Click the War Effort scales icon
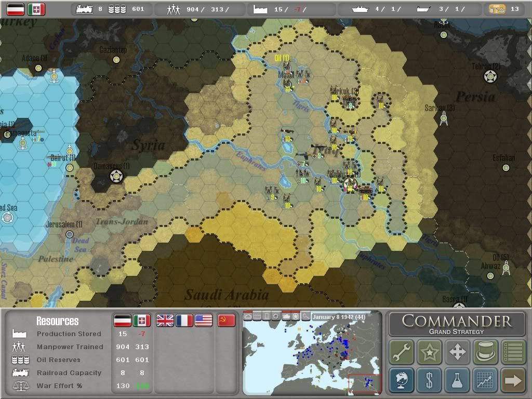Image resolution: width=532 pixels, height=399 pixels. point(20,385)
